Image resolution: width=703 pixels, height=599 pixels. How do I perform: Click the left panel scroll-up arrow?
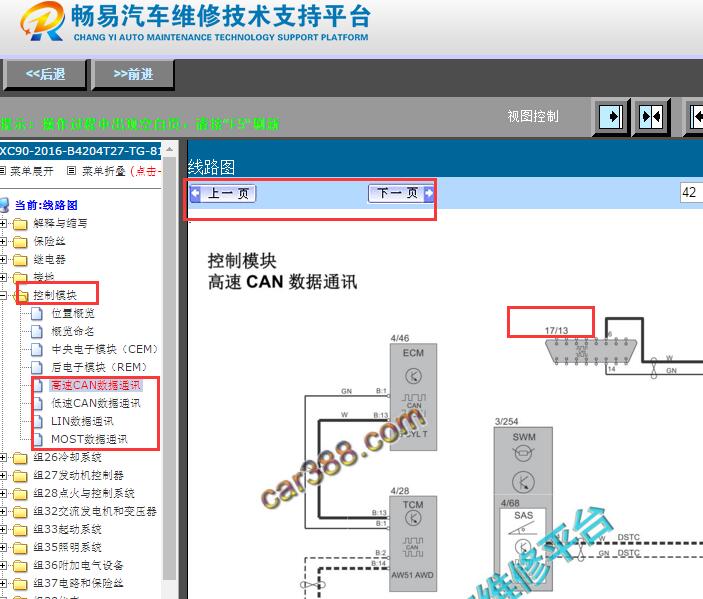[x=169, y=149]
